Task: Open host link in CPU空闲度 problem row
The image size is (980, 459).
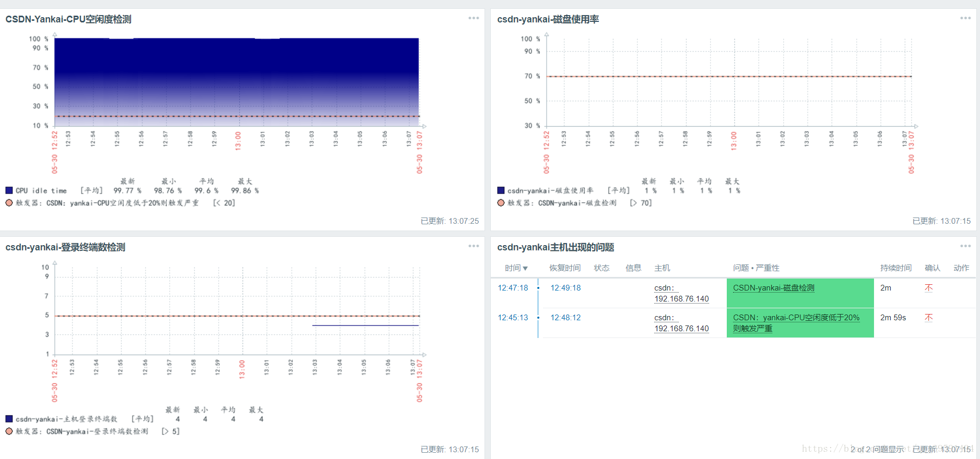Action: click(x=681, y=323)
